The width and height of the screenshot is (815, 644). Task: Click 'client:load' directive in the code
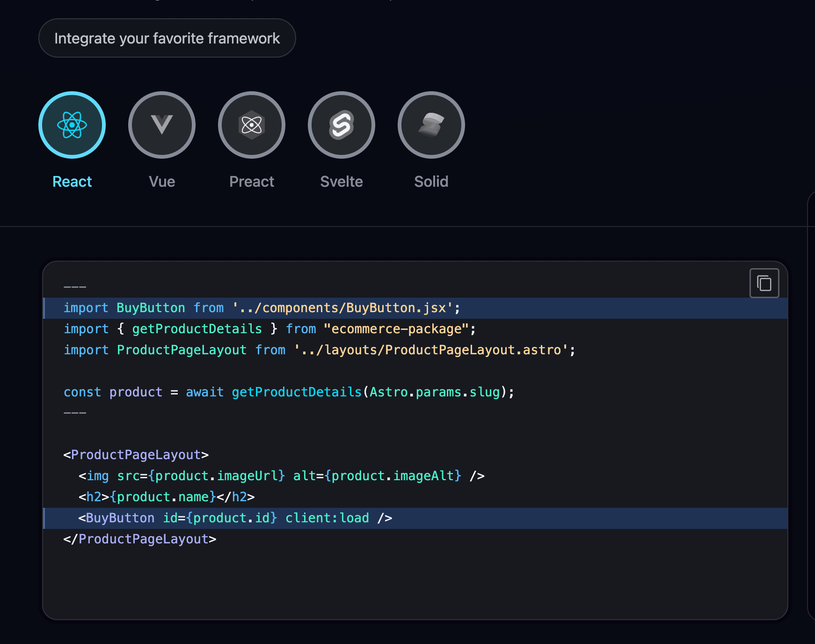(x=327, y=518)
